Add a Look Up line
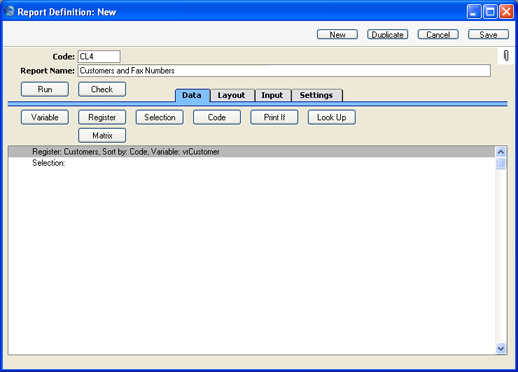 point(332,117)
